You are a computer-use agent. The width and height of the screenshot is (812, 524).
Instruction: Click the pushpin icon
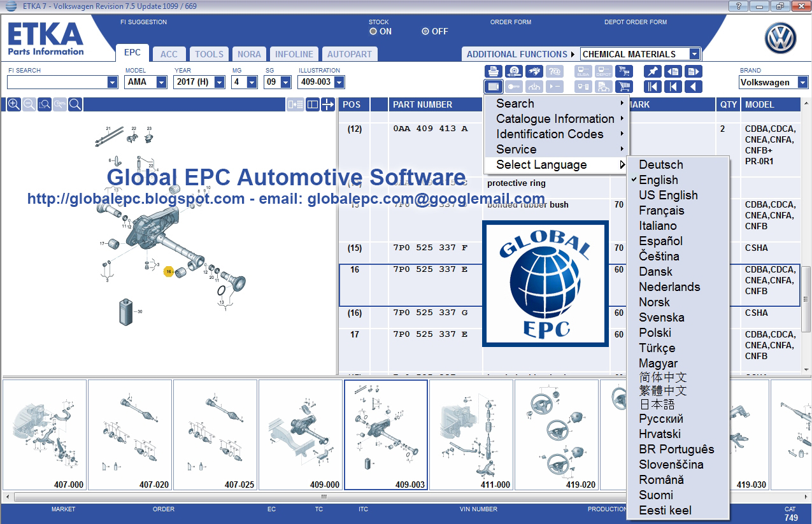653,71
